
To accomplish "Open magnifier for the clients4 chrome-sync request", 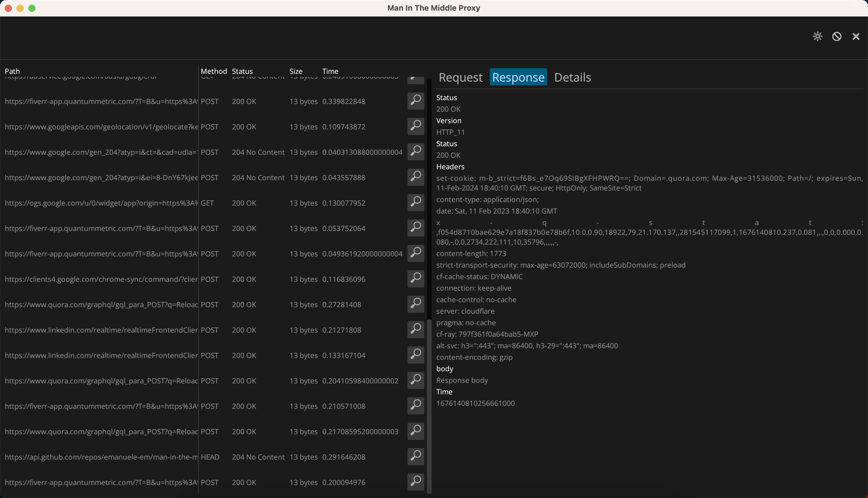I will [416, 279].
